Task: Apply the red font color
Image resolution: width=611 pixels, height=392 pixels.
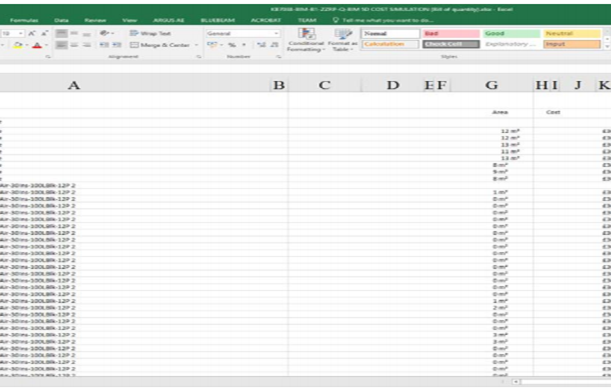Action: (37, 45)
